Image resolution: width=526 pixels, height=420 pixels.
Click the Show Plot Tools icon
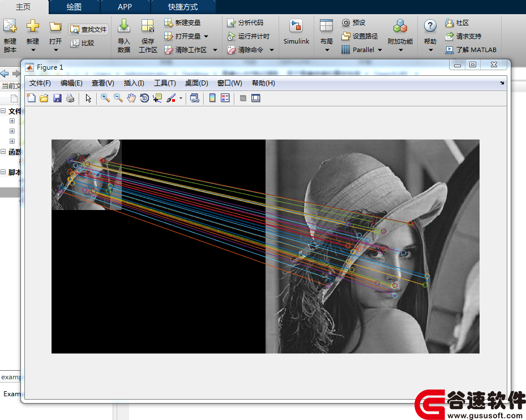(x=255, y=98)
